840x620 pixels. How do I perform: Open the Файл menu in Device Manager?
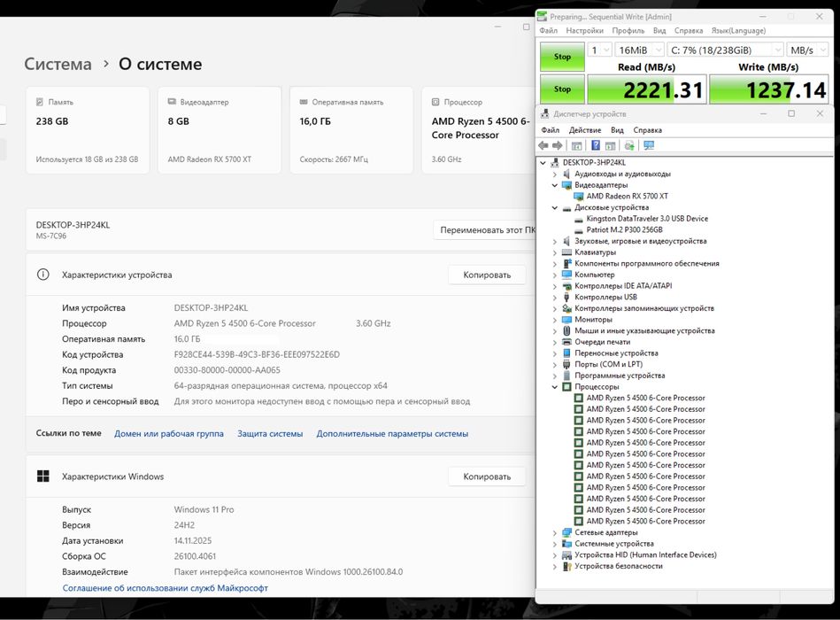click(551, 130)
